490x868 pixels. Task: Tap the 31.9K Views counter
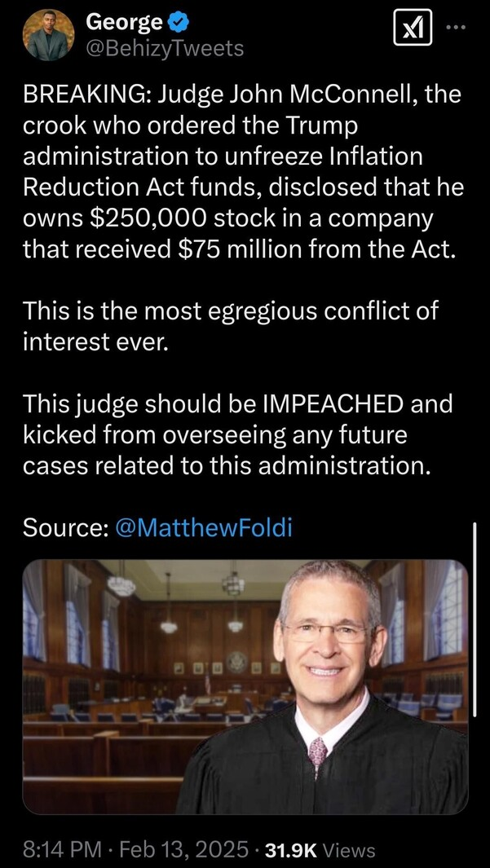(x=320, y=849)
